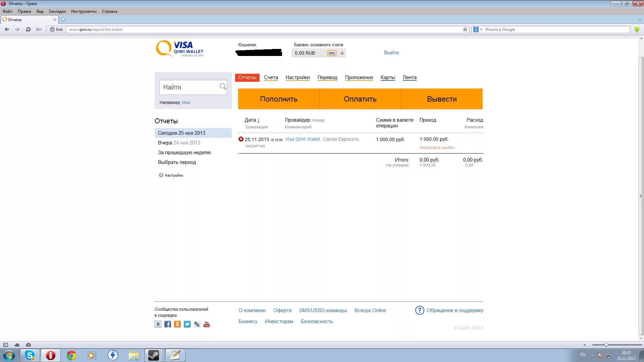Open the Лента section
644x362 pixels.
410,77
